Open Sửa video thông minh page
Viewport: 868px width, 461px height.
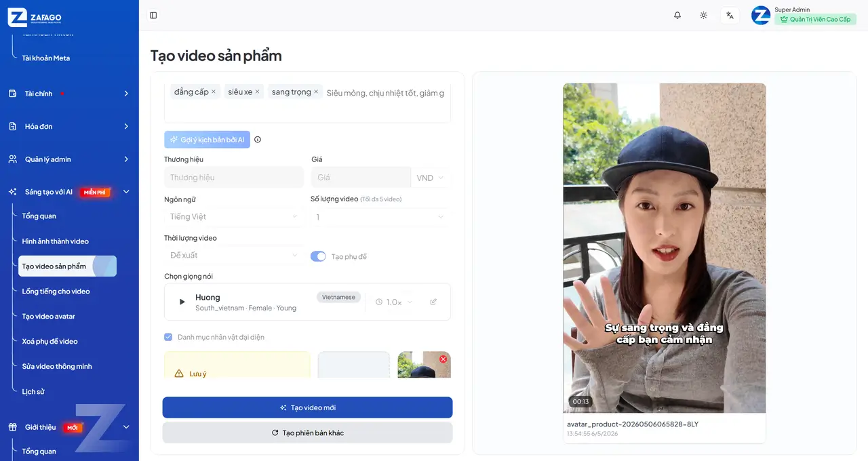[x=57, y=366]
